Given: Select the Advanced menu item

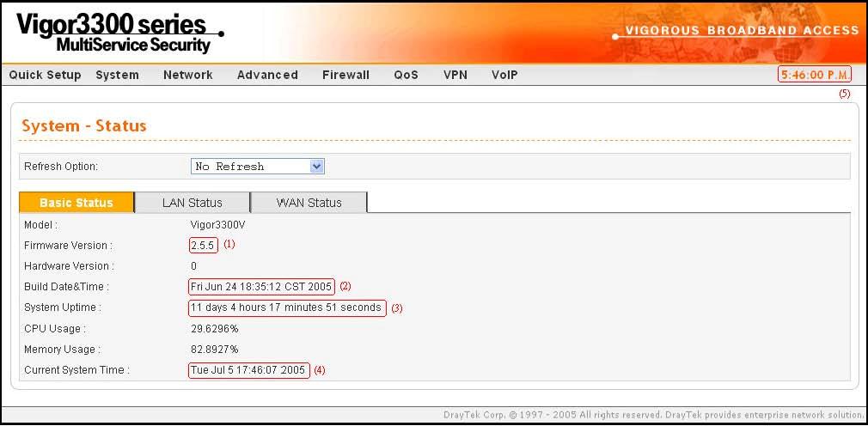Looking at the screenshot, I should [x=267, y=75].
